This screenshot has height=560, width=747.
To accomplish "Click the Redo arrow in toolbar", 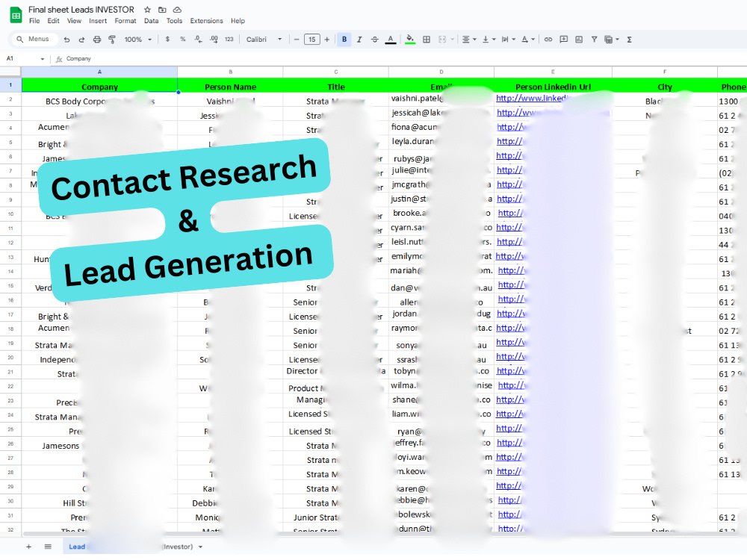I will click(81, 40).
